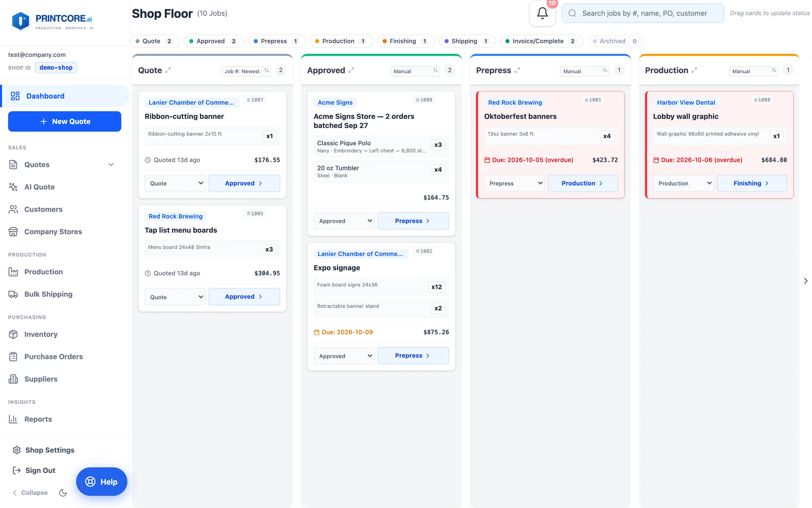Open Harbor View Dental customer link
This screenshot has height=508, width=812.
685,102
